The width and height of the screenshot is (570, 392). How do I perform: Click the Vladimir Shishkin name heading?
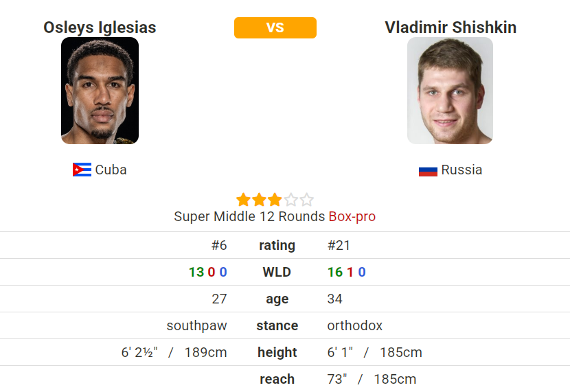pyautogui.click(x=451, y=27)
